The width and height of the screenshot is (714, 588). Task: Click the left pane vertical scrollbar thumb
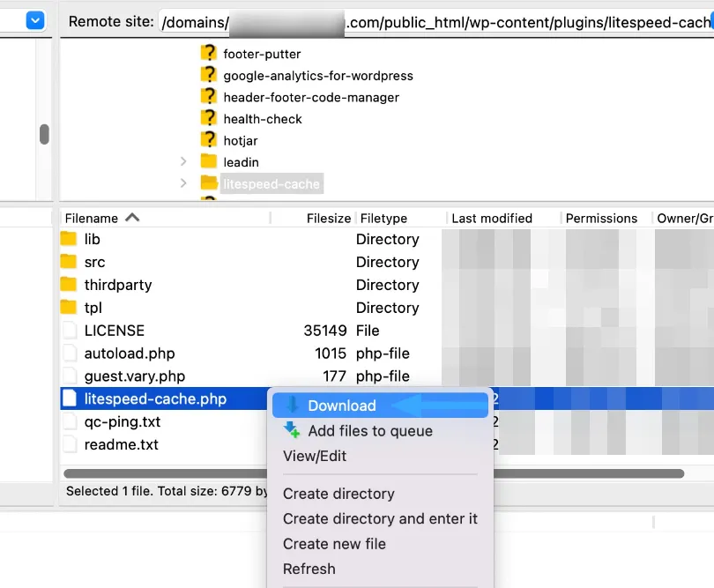[44, 134]
